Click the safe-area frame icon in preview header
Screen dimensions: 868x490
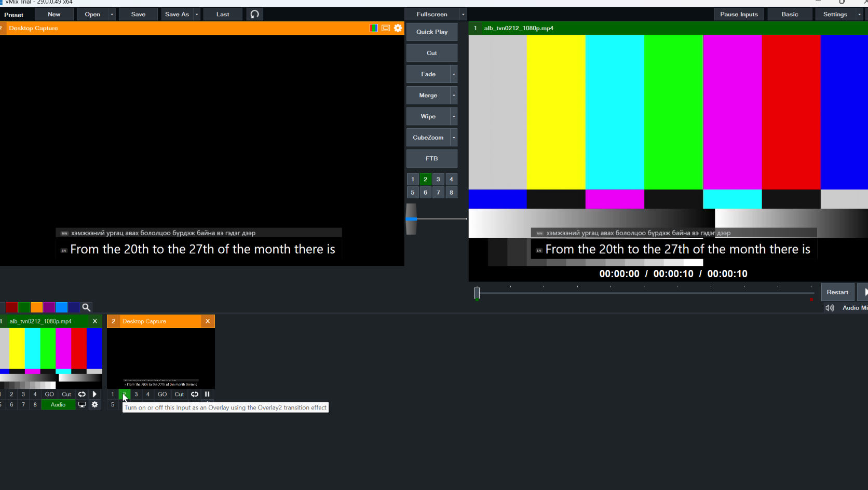[386, 28]
